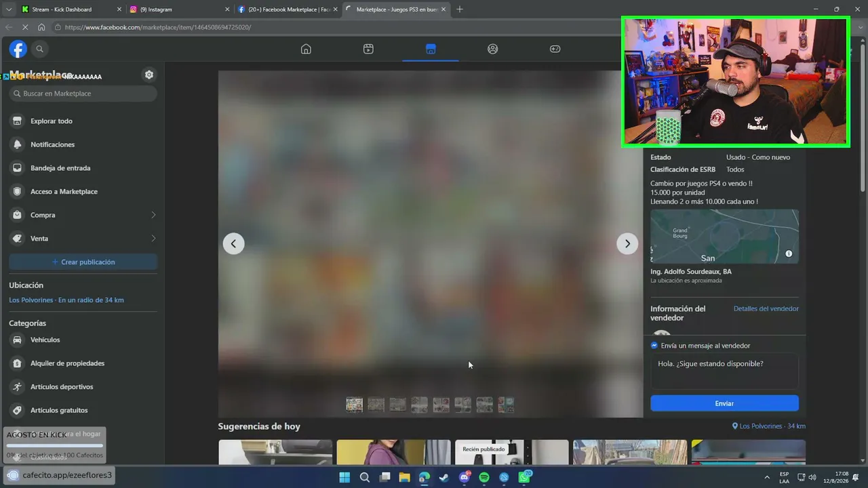Screen dimensions: 868x488
Task: Open Marketplace settings gear
Action: [149, 75]
